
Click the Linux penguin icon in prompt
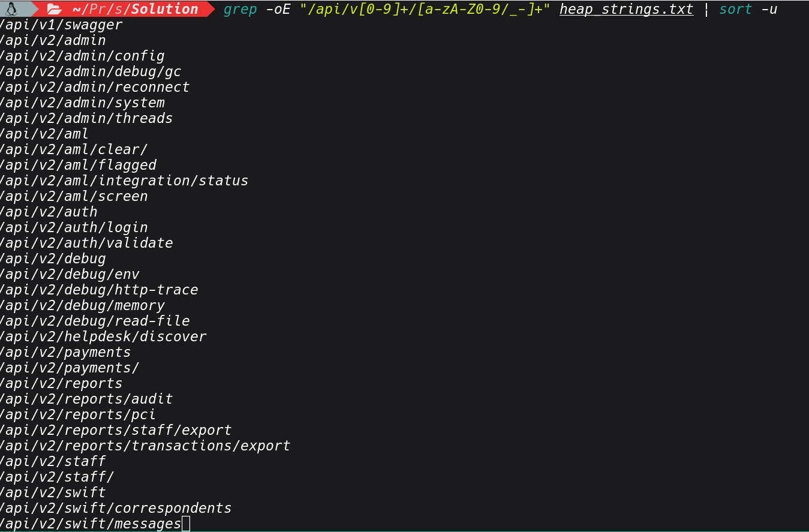pyautogui.click(x=11, y=9)
